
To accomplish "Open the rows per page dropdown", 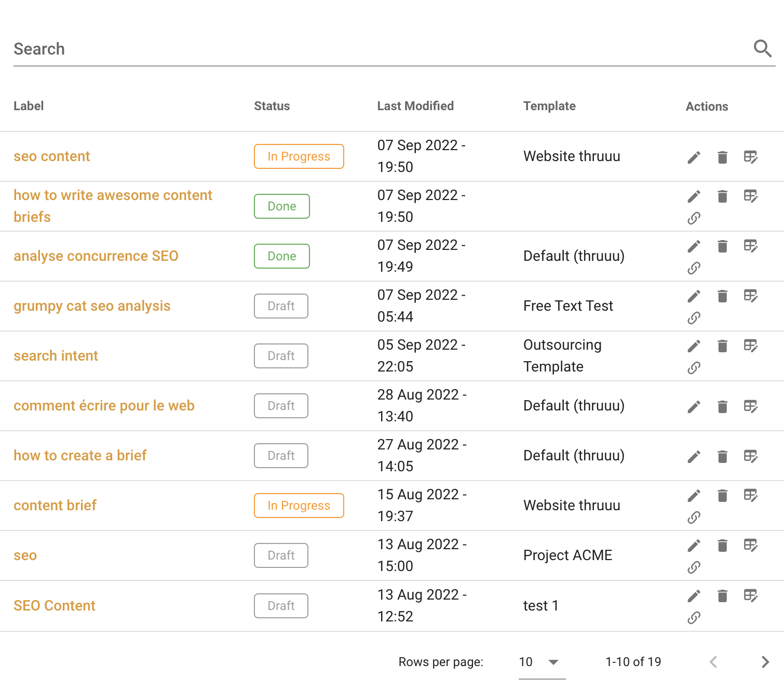I will point(540,662).
